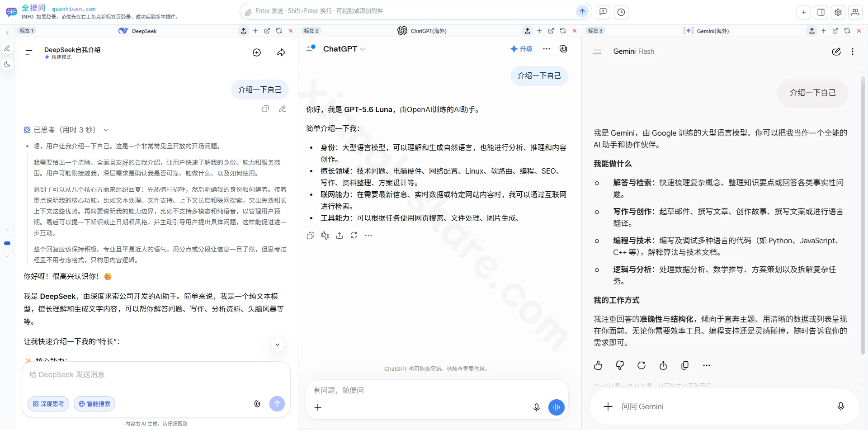Viewport: 868px width, 430px height.
Task: Open ChatGPT more options menu
Action: click(x=547, y=49)
